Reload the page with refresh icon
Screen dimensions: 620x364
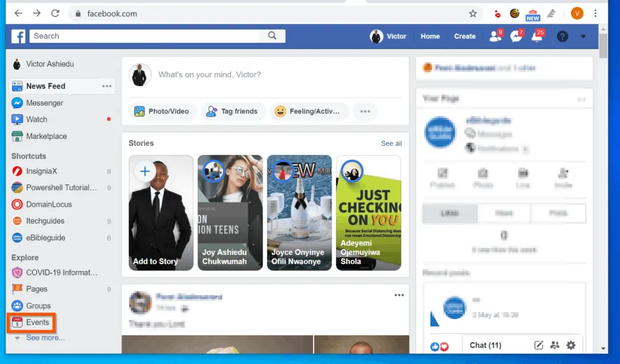(55, 13)
